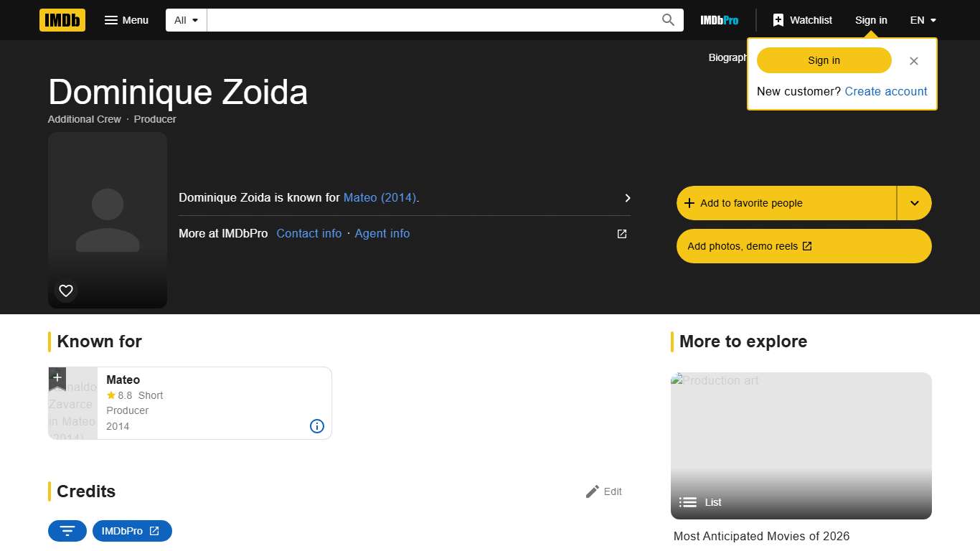Open the dropdown arrow beside Add to favorite people

(914, 203)
